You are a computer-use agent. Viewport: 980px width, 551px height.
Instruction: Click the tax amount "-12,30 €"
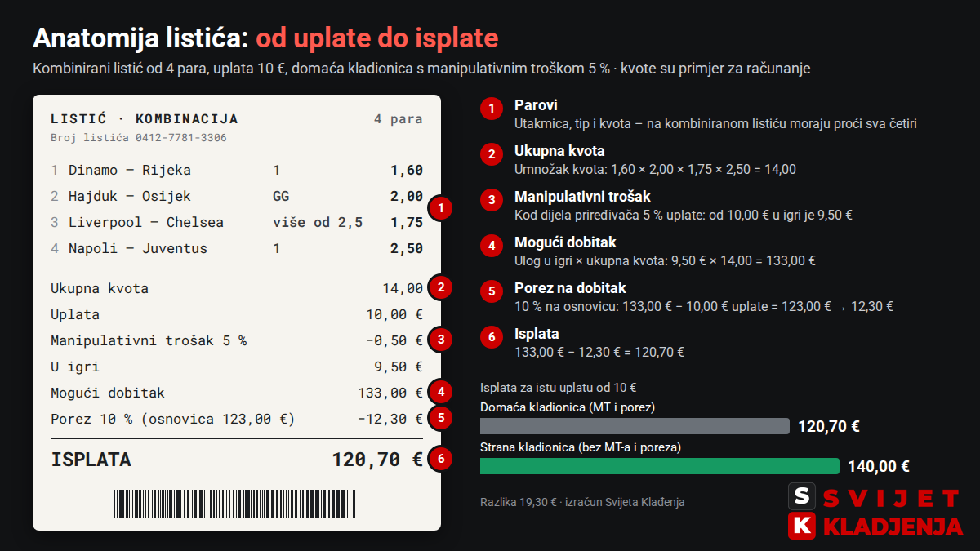[390, 419]
